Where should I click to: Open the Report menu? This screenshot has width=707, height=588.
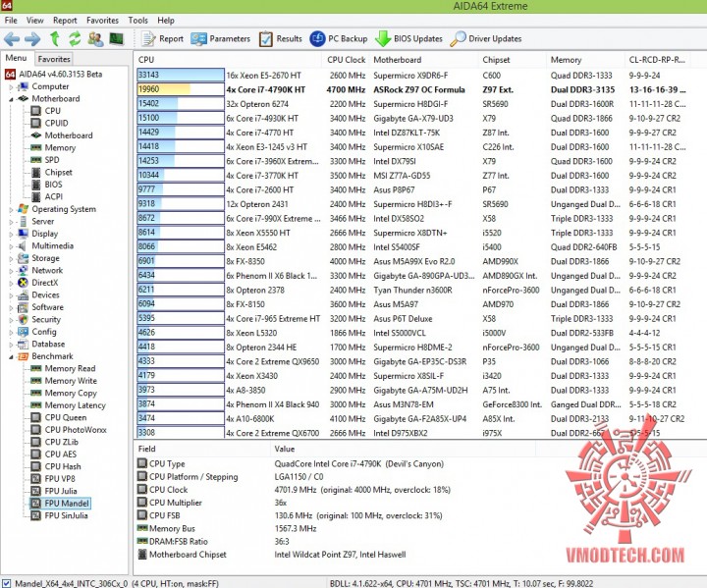click(65, 21)
